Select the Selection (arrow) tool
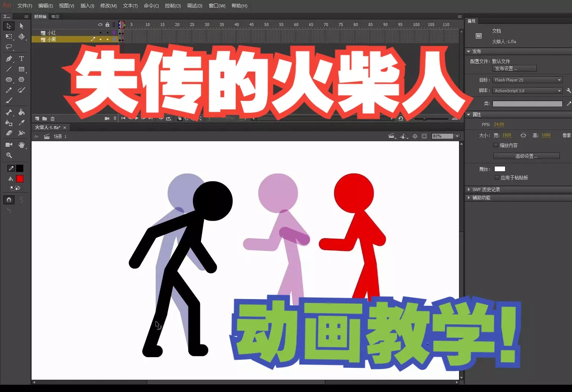The image size is (572, 392). click(9, 26)
